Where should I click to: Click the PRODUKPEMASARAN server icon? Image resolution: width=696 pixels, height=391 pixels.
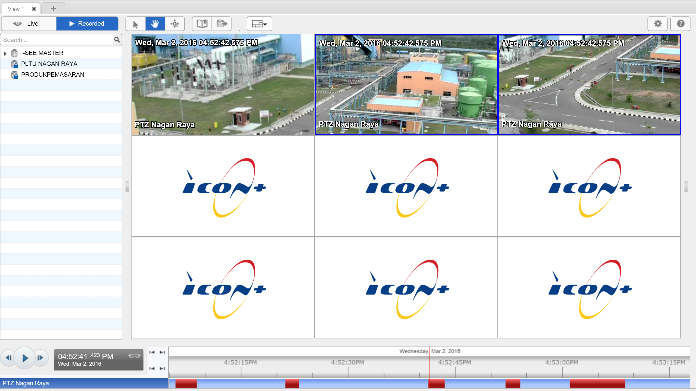(14, 75)
